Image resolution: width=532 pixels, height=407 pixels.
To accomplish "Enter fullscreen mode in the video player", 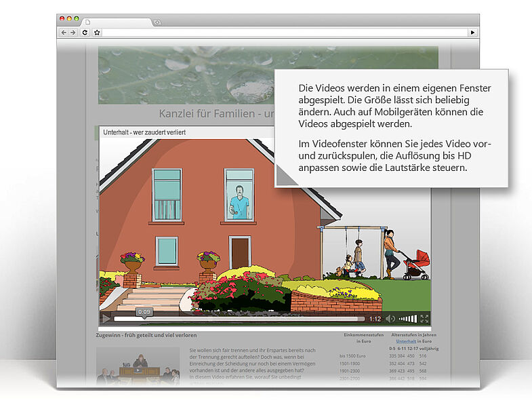I will point(425,318).
